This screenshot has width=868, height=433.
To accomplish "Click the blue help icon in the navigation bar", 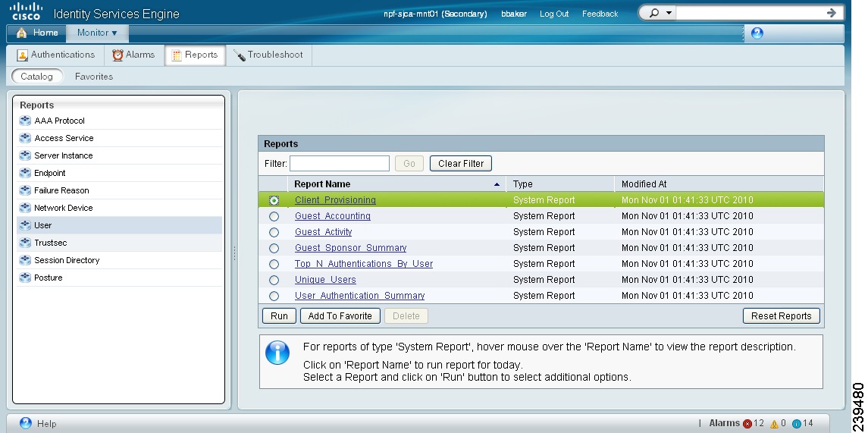I will coord(757,33).
